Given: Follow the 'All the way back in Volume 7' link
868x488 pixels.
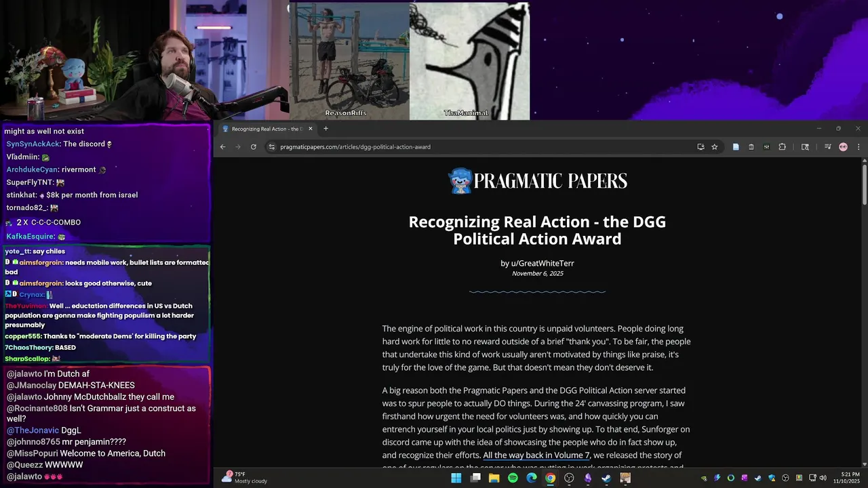Looking at the screenshot, I should [536, 455].
